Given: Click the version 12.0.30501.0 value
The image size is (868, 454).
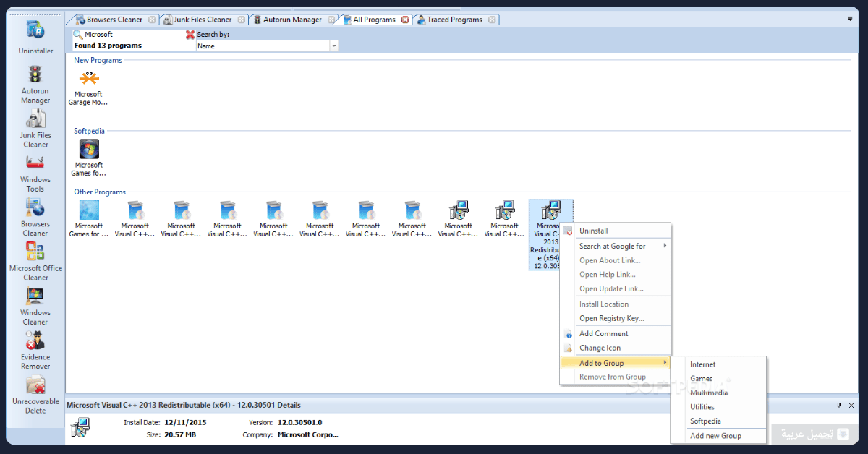Looking at the screenshot, I should [x=300, y=422].
